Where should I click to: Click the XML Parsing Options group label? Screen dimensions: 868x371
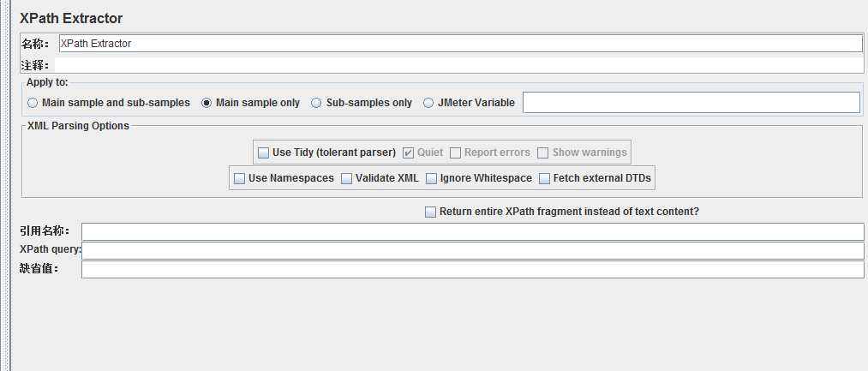(x=78, y=126)
